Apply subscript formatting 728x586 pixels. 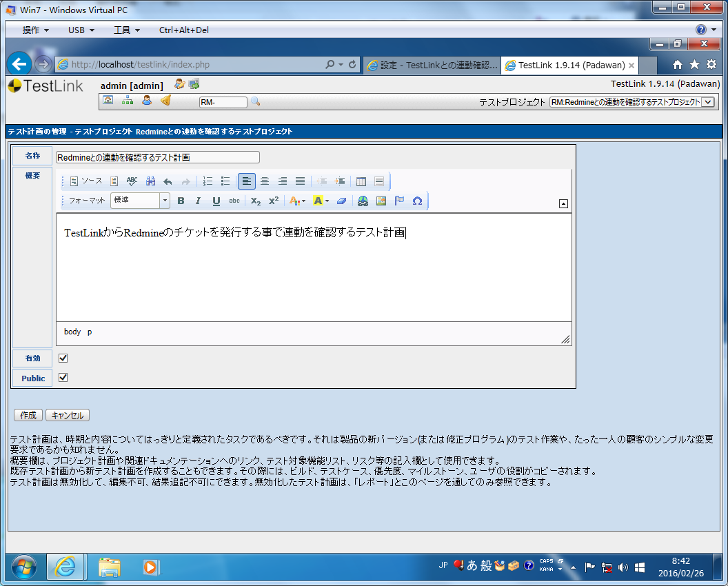pyautogui.click(x=255, y=201)
